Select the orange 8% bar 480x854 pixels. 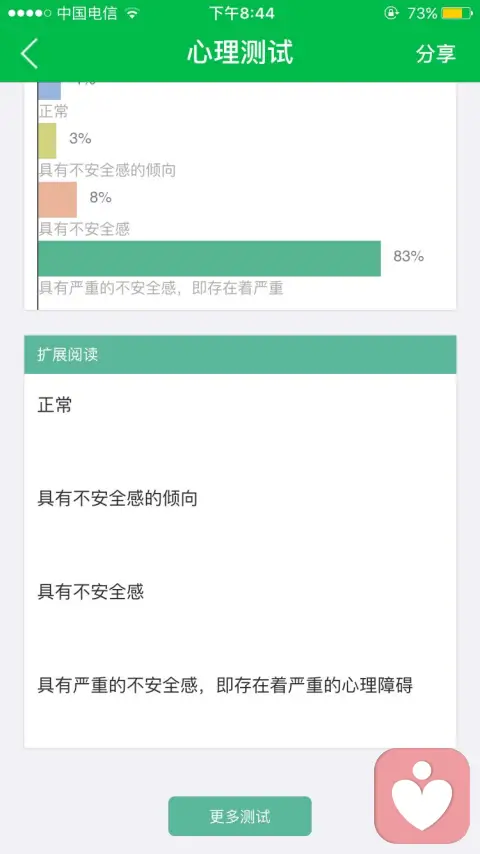[58, 199]
